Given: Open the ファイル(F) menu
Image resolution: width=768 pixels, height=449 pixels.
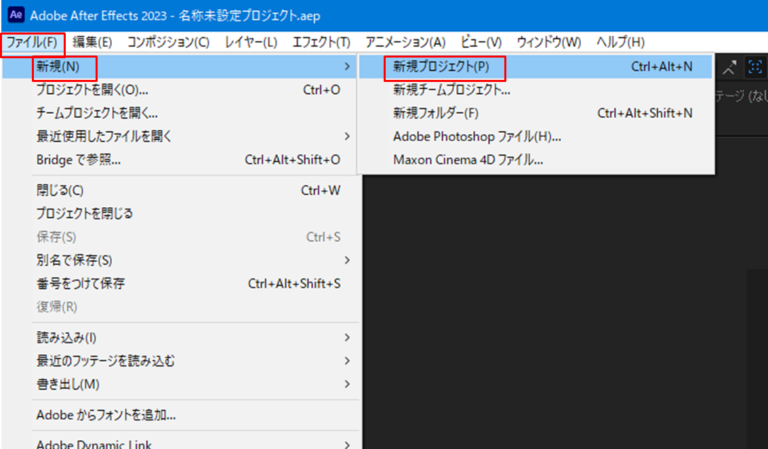Looking at the screenshot, I should click(33, 43).
